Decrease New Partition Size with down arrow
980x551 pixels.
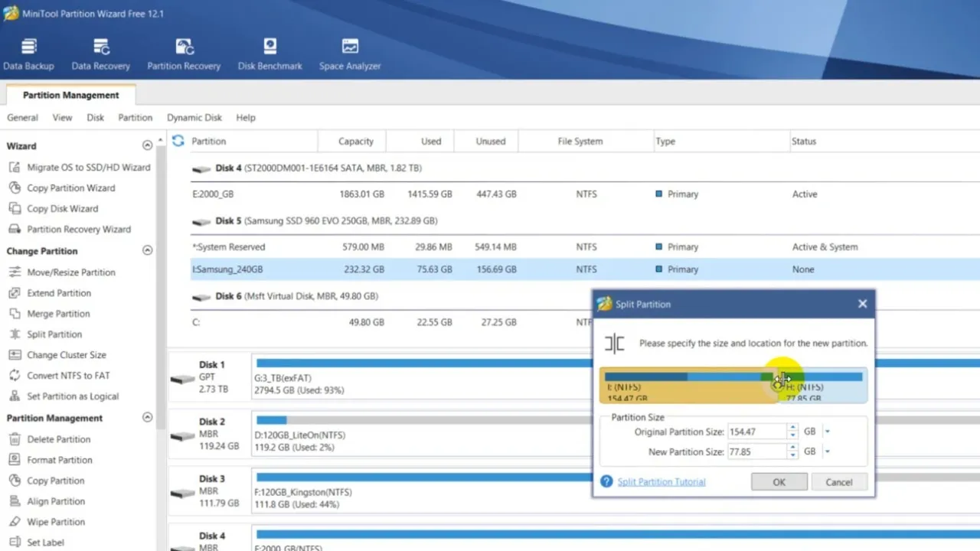[792, 455]
